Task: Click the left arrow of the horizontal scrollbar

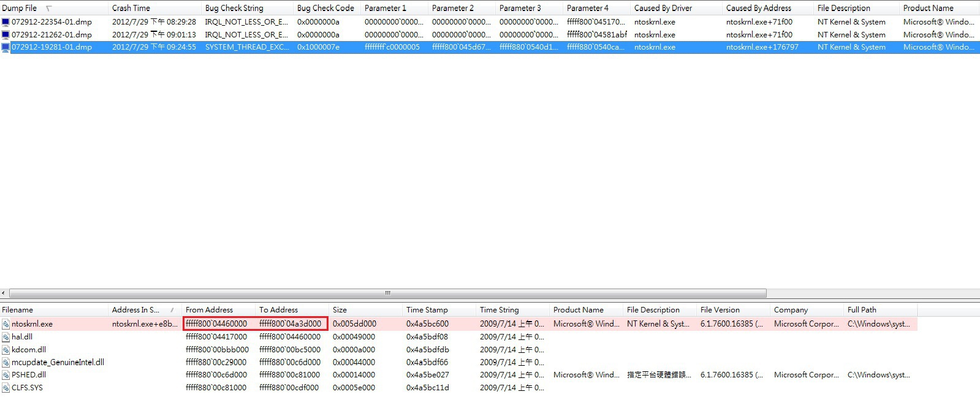Action: [4, 293]
